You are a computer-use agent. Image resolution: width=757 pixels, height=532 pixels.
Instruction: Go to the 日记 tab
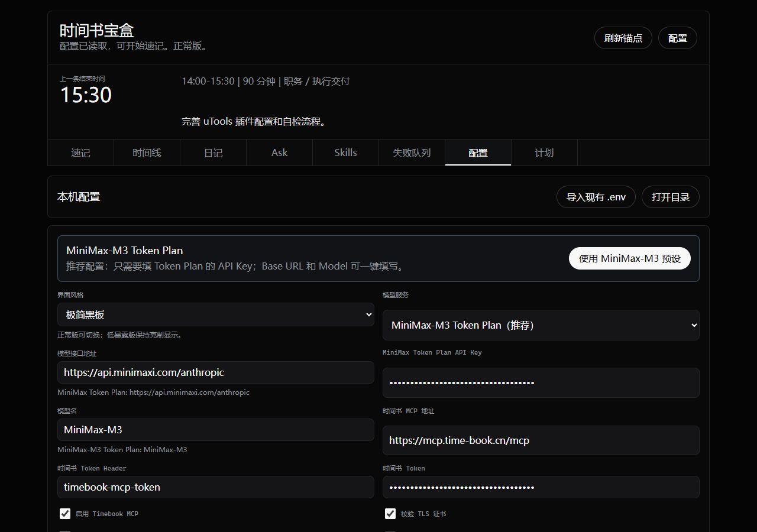click(x=213, y=153)
